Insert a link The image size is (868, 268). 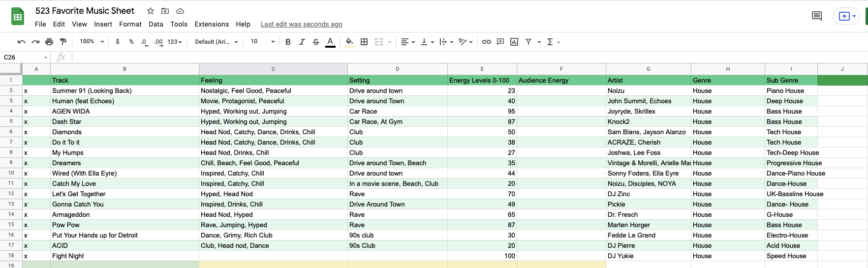(487, 42)
